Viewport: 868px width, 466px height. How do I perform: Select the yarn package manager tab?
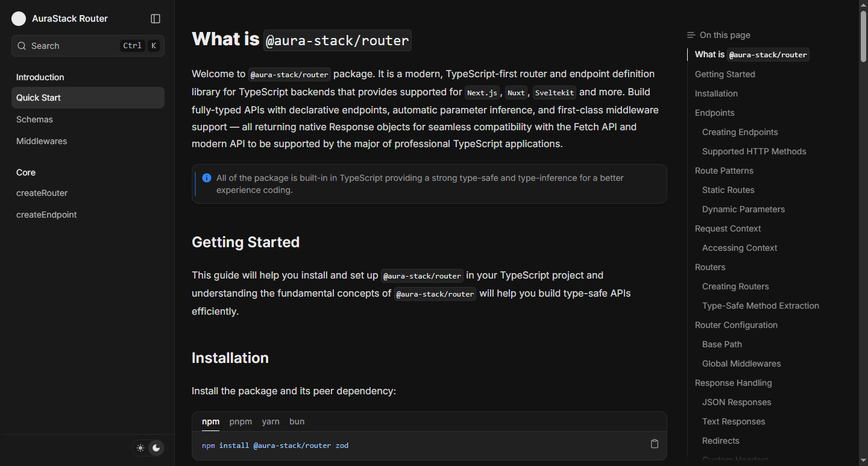pos(271,421)
